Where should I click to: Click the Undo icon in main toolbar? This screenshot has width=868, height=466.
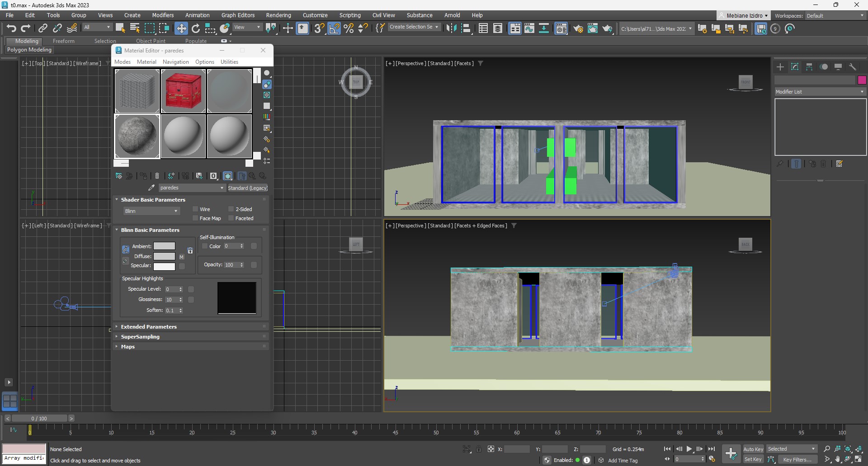[11, 28]
